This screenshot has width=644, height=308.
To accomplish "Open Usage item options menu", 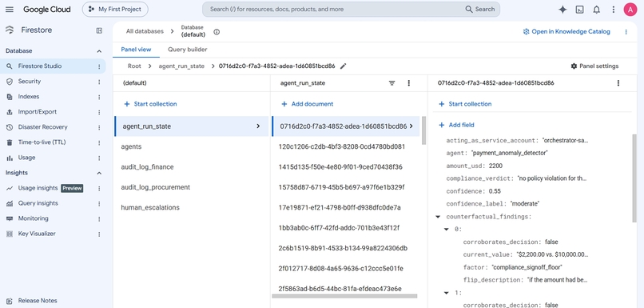I will 99,158.
